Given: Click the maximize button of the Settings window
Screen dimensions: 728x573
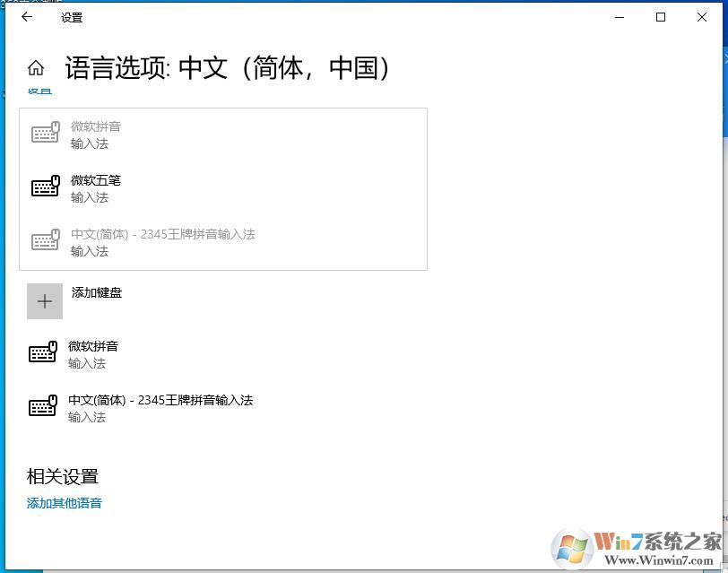Looking at the screenshot, I should click(x=661, y=17).
